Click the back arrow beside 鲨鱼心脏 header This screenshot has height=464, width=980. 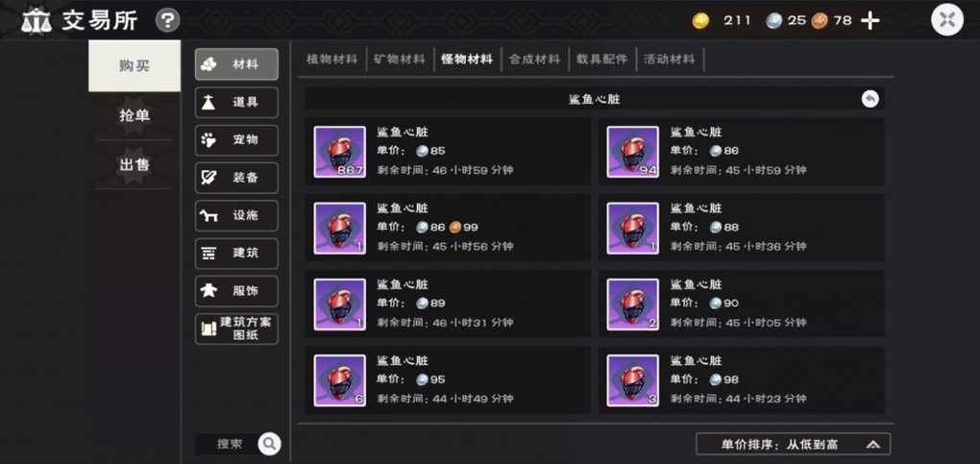870,99
